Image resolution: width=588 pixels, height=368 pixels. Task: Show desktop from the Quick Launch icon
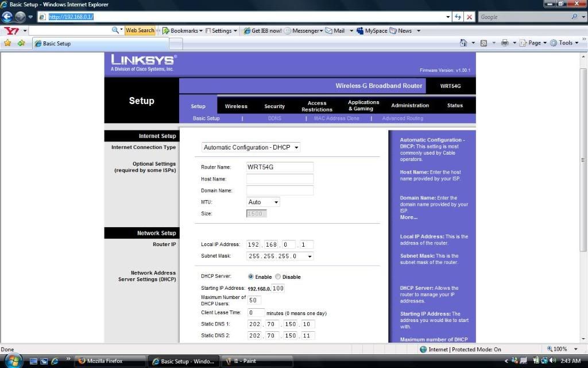pyautogui.click(x=33, y=361)
